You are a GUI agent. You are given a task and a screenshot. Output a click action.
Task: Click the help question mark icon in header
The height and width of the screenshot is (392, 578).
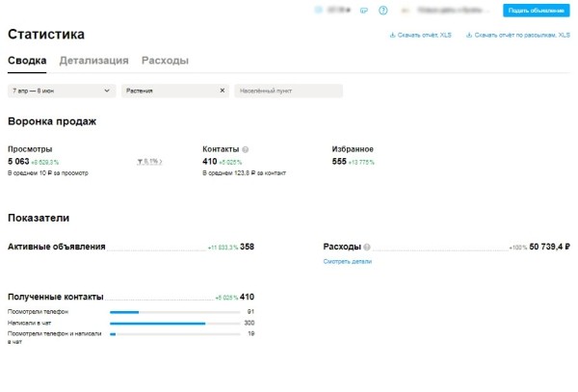tap(383, 11)
